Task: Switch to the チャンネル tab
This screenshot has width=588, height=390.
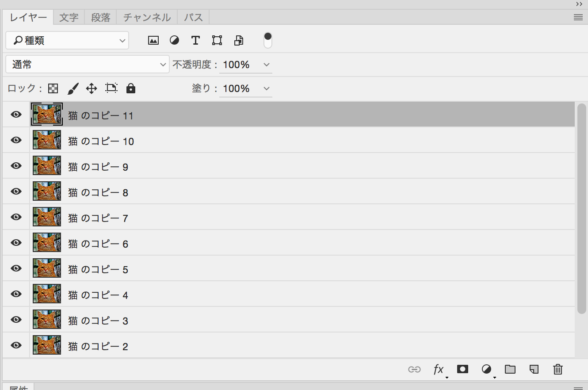Action: click(147, 18)
